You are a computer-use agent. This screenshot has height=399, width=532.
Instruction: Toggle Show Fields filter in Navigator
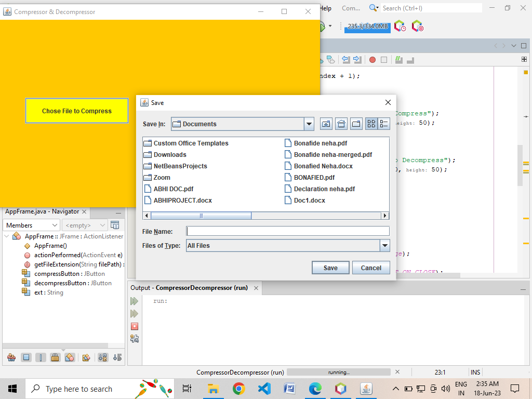point(26,357)
